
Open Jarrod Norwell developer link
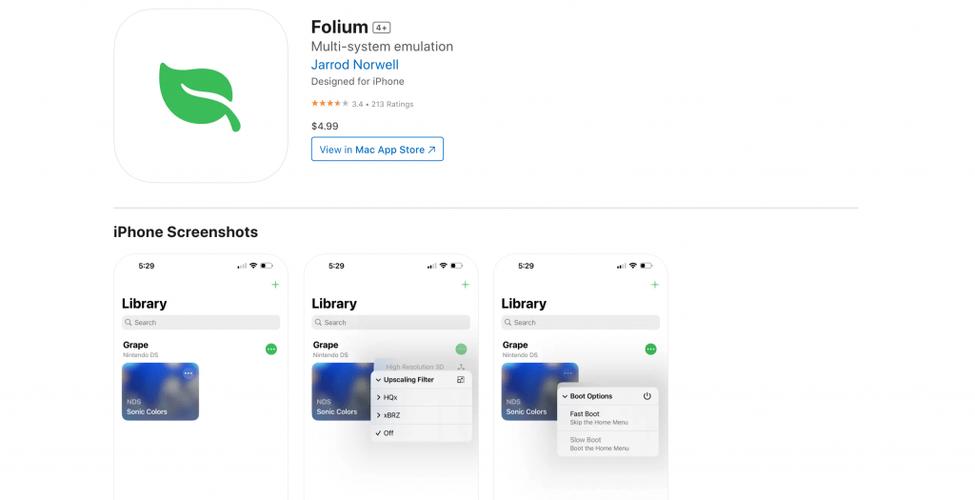coord(355,65)
